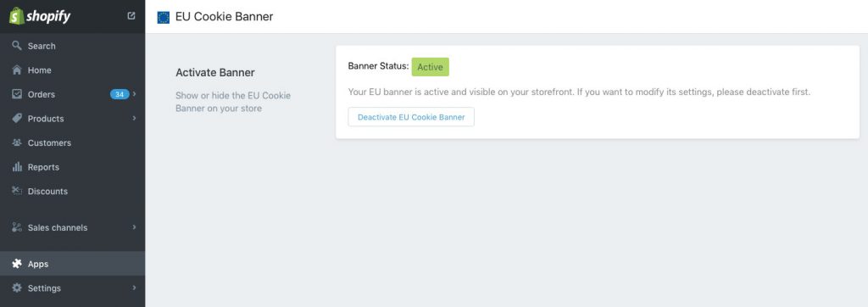Open Search in the sidebar
This screenshot has height=307, width=868.
point(73,46)
